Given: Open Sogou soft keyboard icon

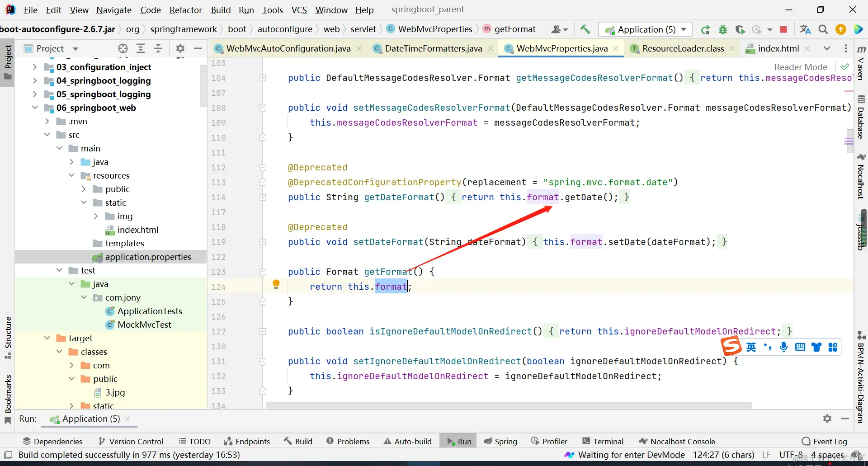Looking at the screenshot, I should [800, 347].
